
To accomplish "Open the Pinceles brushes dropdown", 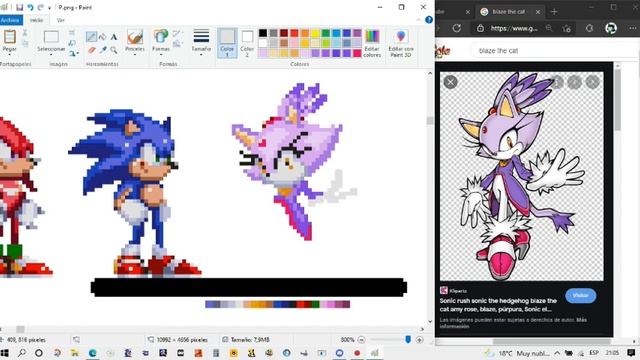I will pyautogui.click(x=135, y=54).
